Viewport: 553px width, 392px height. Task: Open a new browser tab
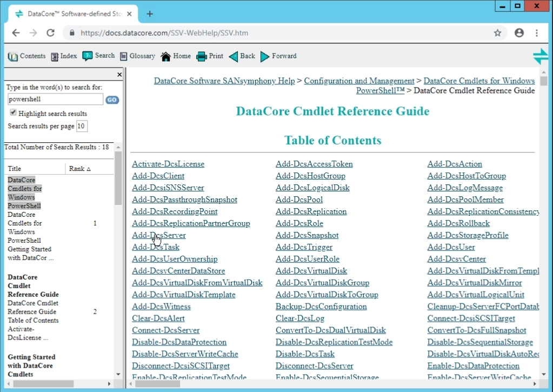coord(150,14)
